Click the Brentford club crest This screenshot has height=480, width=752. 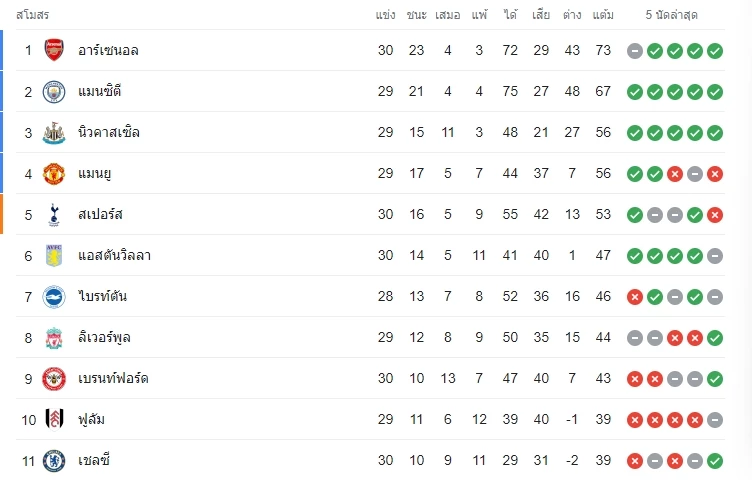(54, 378)
